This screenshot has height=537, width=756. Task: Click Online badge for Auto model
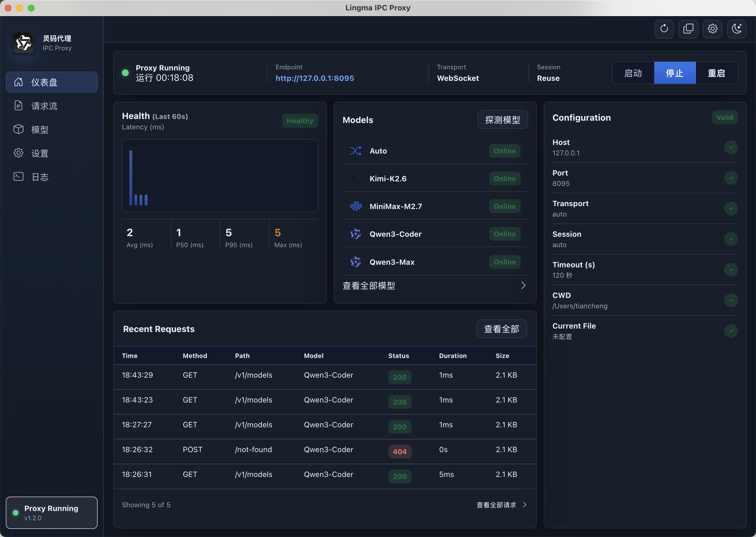click(x=505, y=151)
